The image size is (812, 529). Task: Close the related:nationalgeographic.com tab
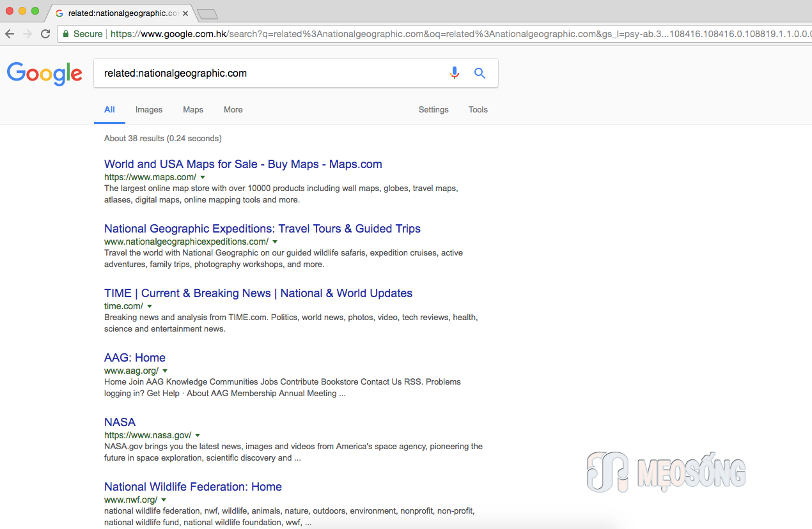click(x=185, y=13)
